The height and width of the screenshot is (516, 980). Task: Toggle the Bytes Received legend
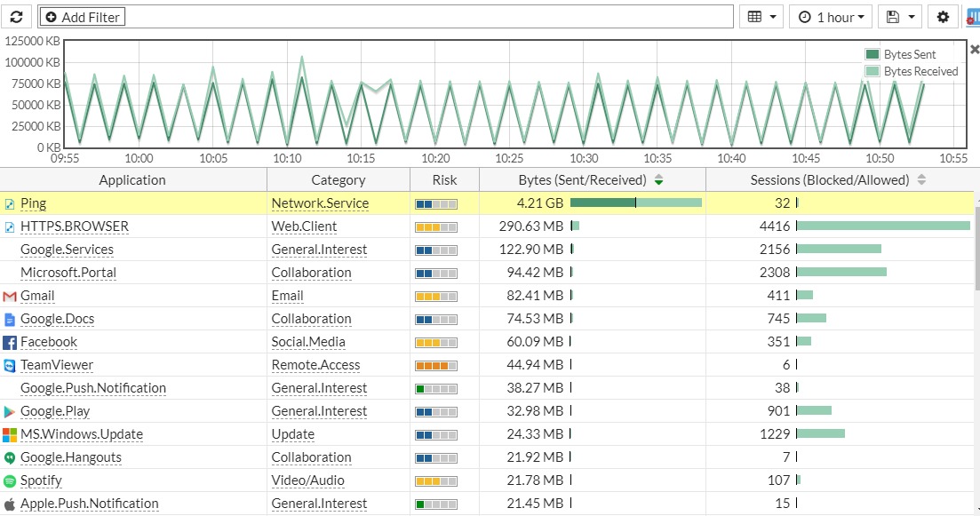point(906,71)
